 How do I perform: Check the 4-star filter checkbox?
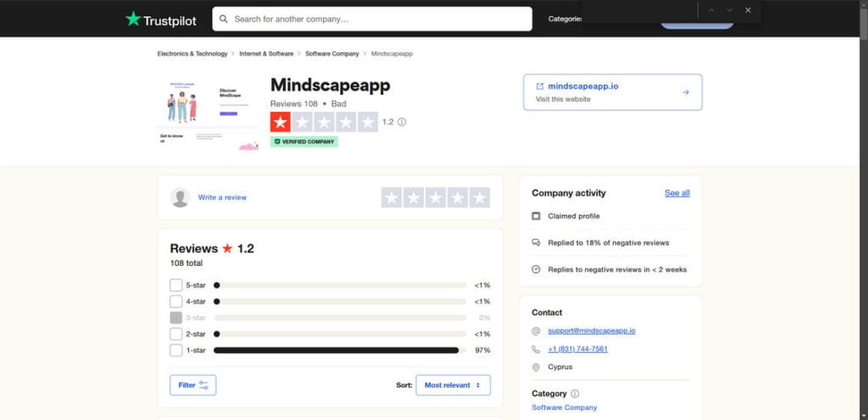[x=176, y=301]
